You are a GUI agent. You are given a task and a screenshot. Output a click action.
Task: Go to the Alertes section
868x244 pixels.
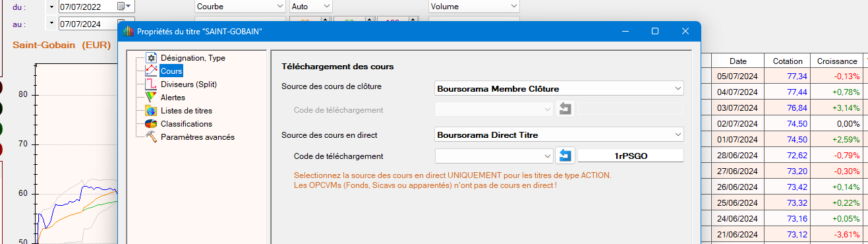(173, 97)
